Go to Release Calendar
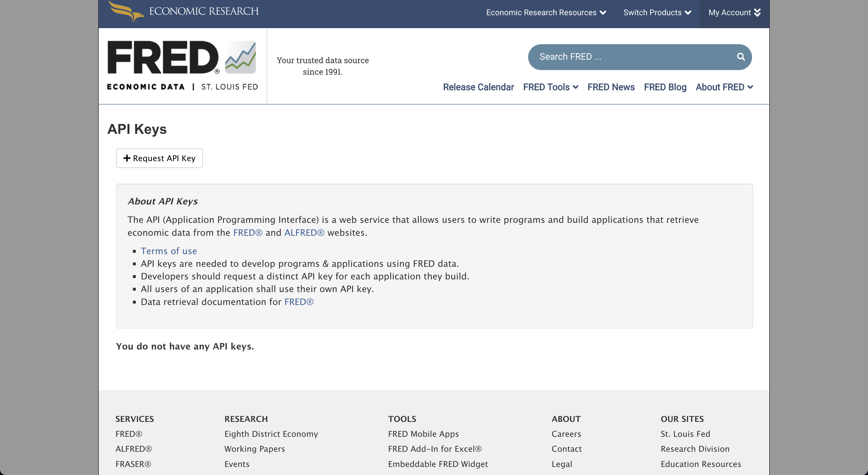 pos(478,87)
